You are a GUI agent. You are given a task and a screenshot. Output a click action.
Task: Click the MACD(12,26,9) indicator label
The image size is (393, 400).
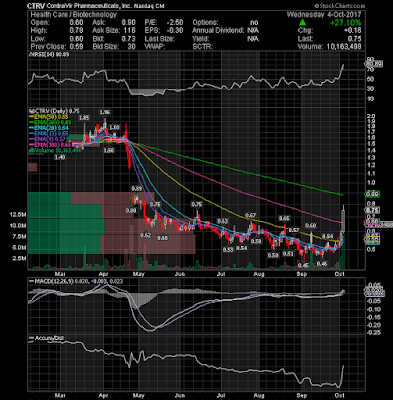pos(76,282)
